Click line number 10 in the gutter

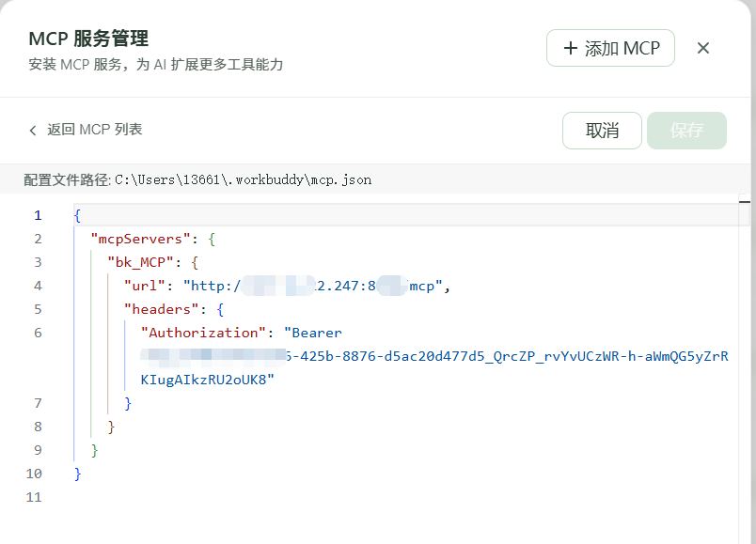[34, 474]
